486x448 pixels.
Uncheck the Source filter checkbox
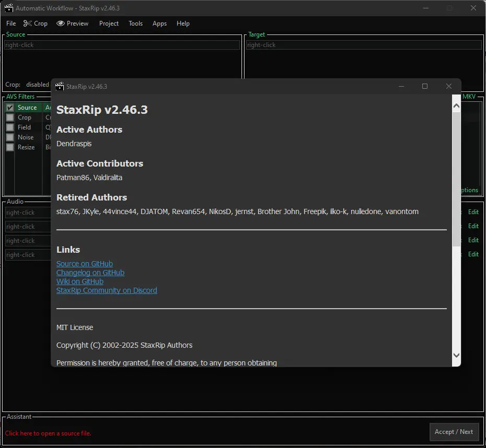click(x=10, y=108)
